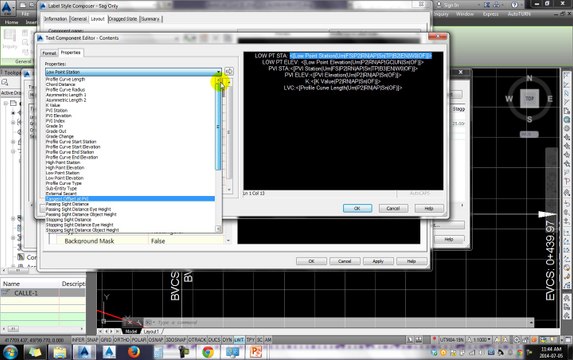This screenshot has height=360, width=573.
Task: Open Sticky Notes from the taskbar
Action: click(35, 352)
